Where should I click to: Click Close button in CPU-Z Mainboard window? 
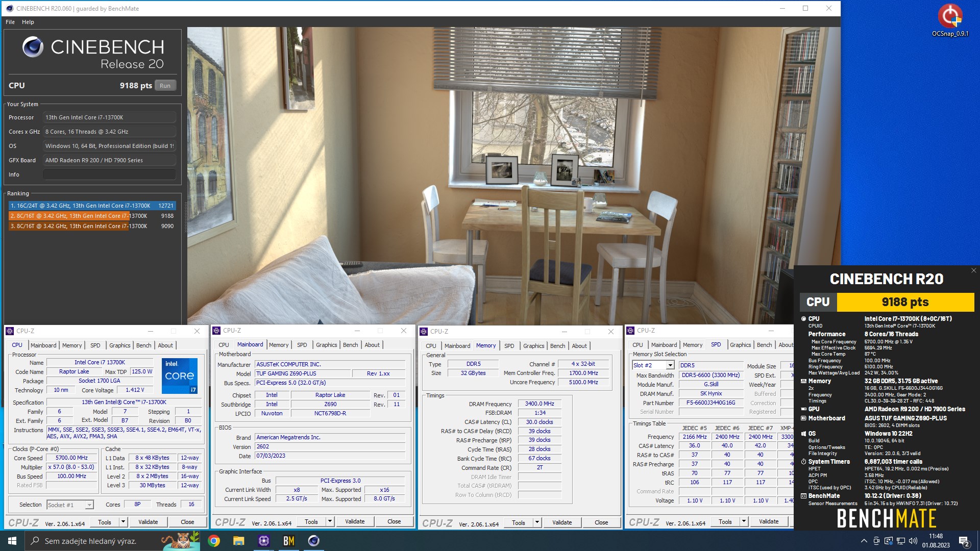[x=394, y=521]
